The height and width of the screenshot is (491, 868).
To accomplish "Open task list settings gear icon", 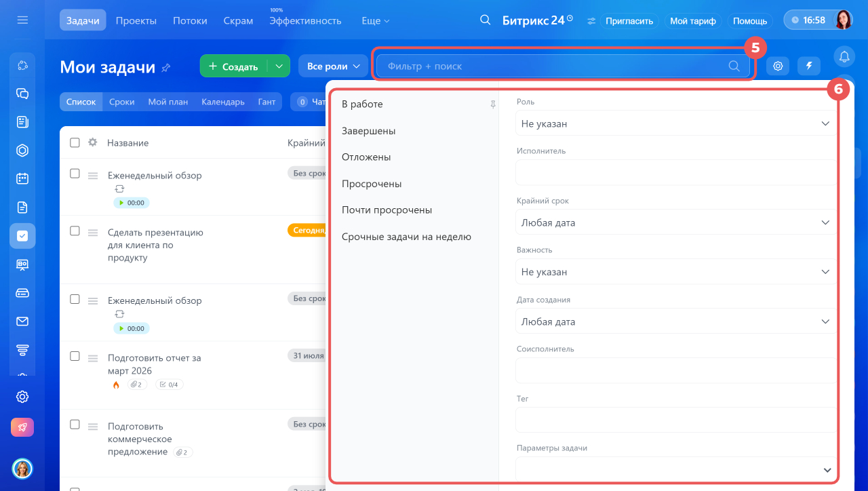I will (x=778, y=66).
